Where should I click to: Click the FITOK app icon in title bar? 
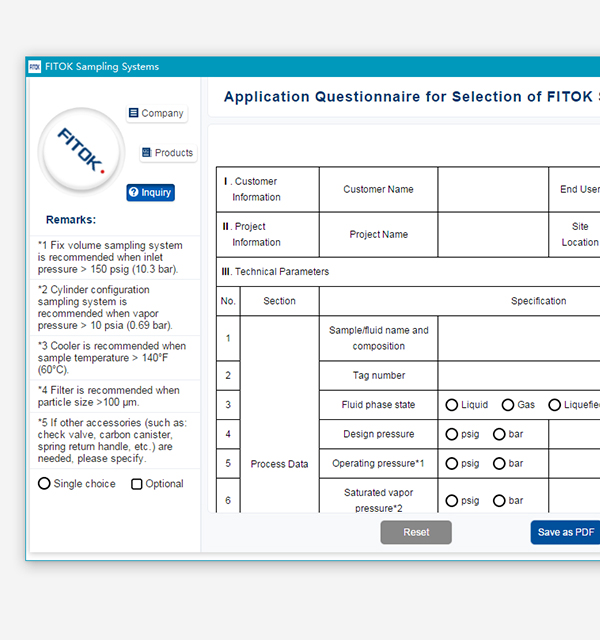click(35, 67)
